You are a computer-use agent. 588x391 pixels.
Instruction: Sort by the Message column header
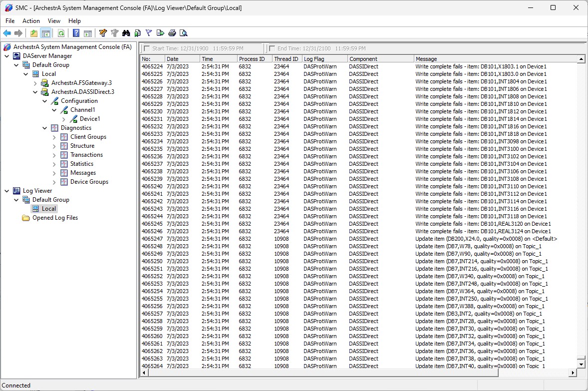click(495, 59)
